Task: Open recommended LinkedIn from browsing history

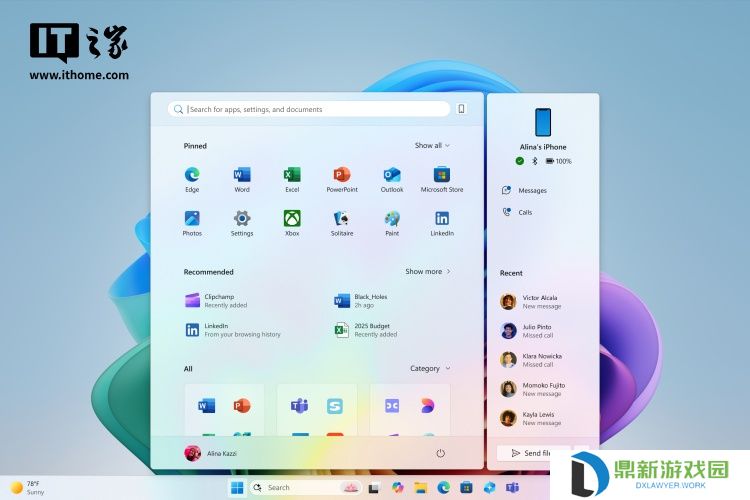Action: [233, 330]
